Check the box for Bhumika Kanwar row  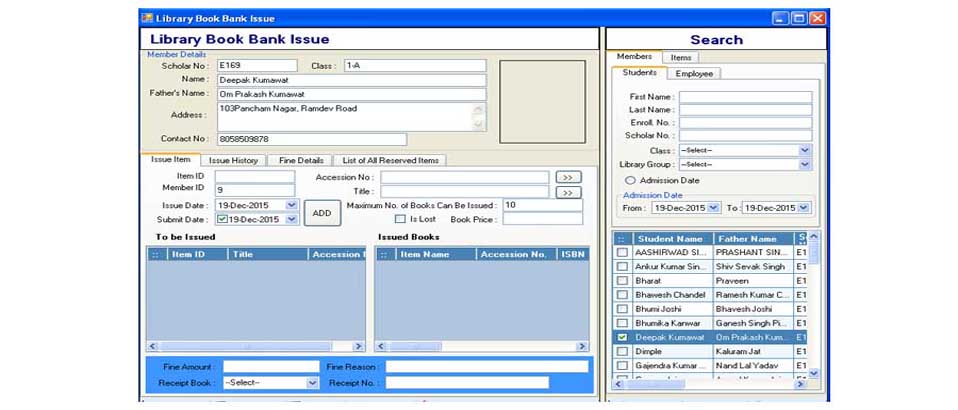click(621, 323)
